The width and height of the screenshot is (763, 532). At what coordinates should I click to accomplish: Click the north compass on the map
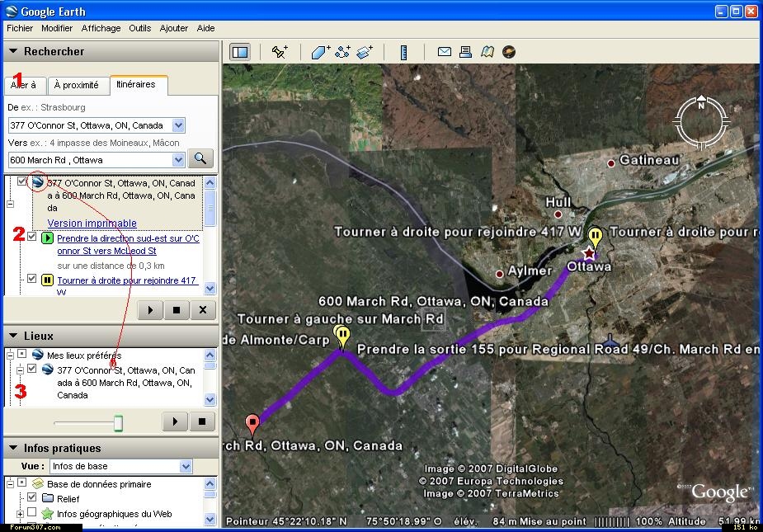pos(701,122)
